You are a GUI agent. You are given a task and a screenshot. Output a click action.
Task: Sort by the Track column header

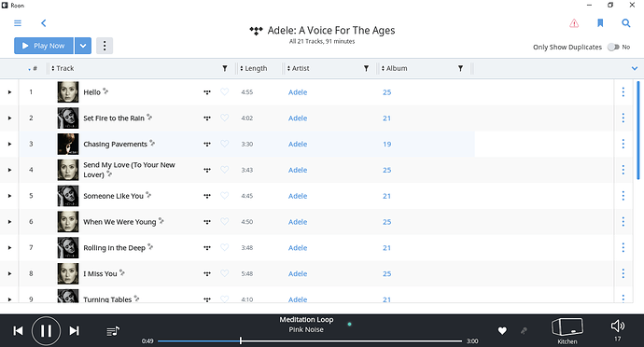tap(63, 69)
